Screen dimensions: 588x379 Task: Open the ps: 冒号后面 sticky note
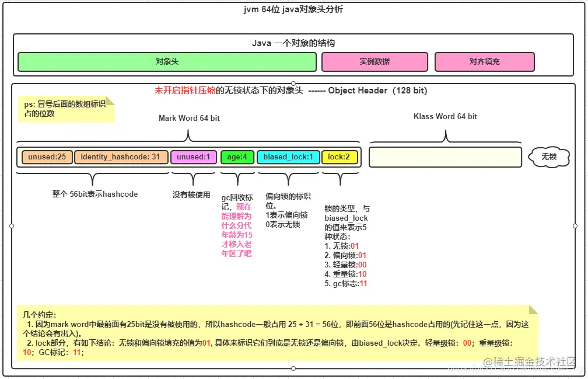(x=66, y=107)
